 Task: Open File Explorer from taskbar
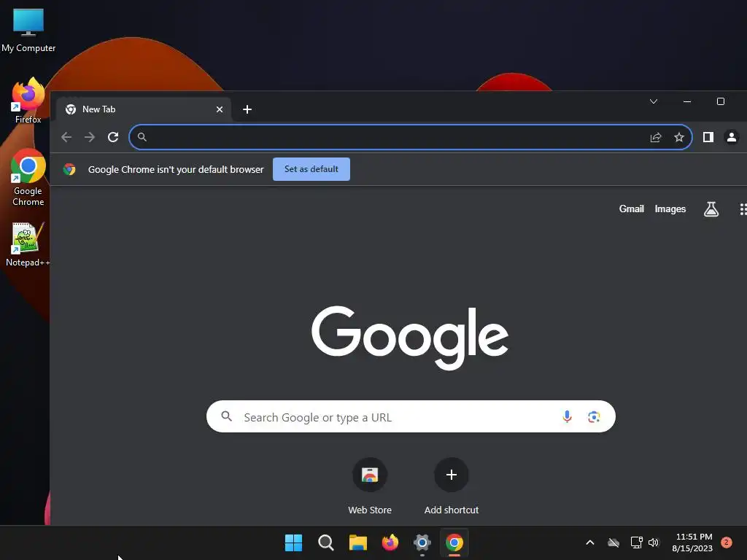(357, 542)
